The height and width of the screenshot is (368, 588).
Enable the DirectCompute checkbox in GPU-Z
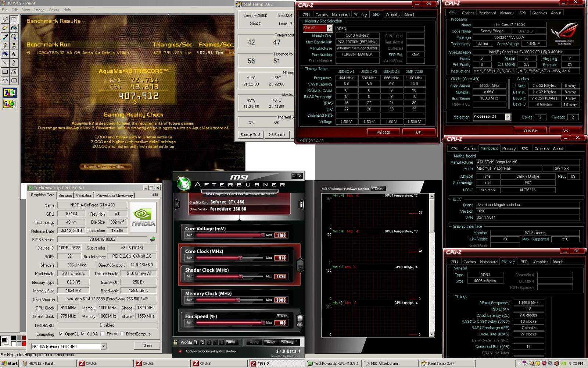tap(122, 334)
